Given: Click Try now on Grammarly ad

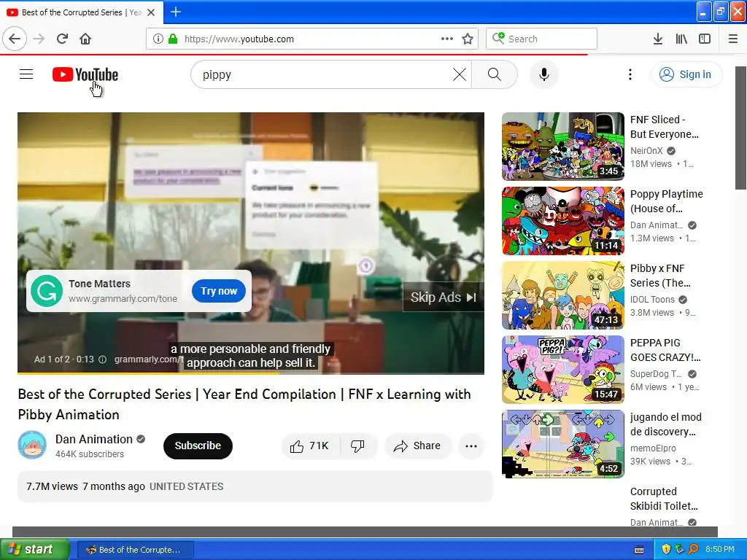Looking at the screenshot, I should (x=219, y=291).
